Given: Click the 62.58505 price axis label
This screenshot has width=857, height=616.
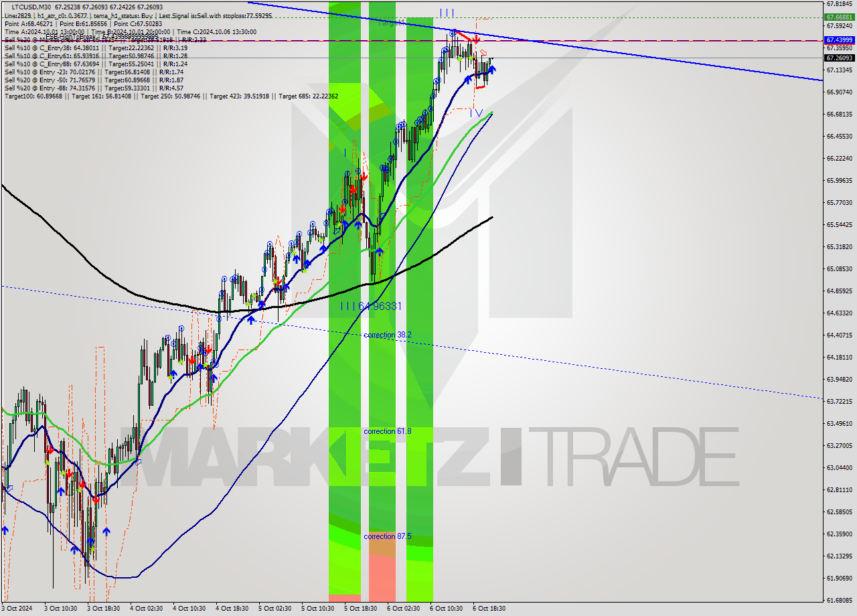Looking at the screenshot, I should tap(839, 512).
